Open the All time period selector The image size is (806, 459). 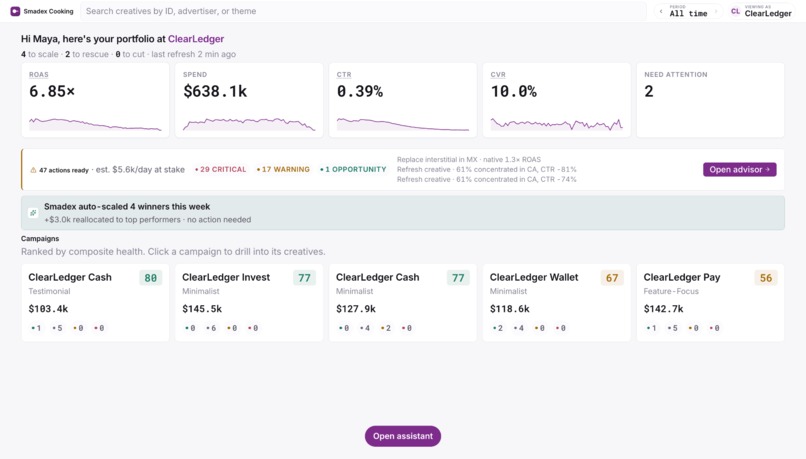688,11
